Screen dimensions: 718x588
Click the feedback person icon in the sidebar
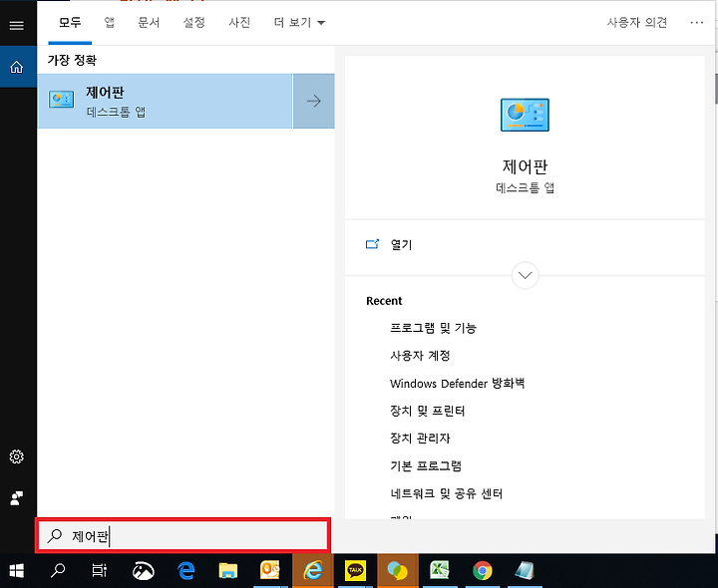(x=17, y=498)
